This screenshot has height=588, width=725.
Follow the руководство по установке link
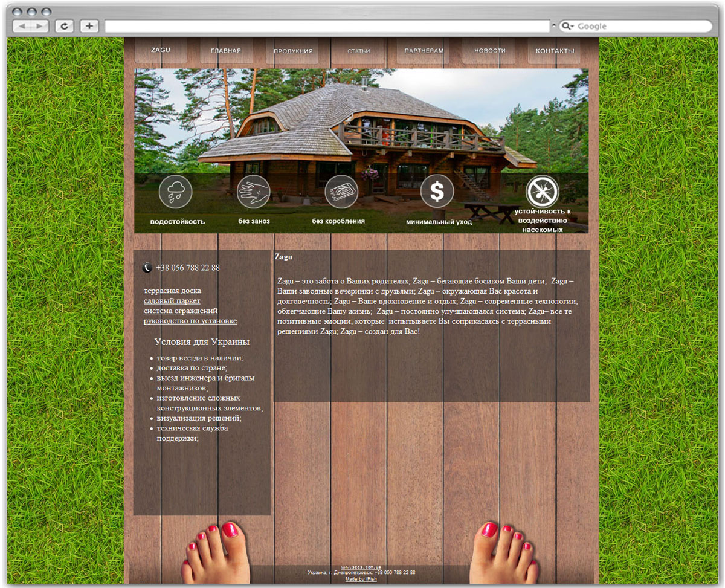pos(190,321)
